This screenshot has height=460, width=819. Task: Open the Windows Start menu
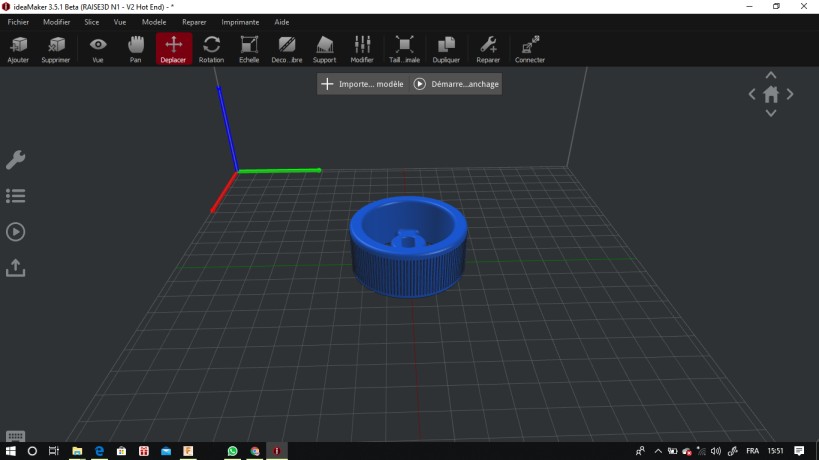10,451
